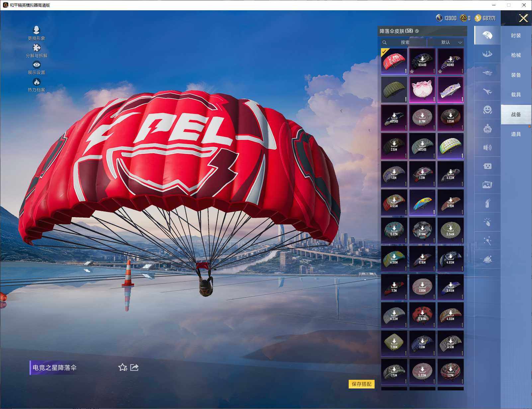Viewport: 532px width, 409px height.
Task: Share the 电竞之星降落伞 skin
Action: [x=134, y=367]
